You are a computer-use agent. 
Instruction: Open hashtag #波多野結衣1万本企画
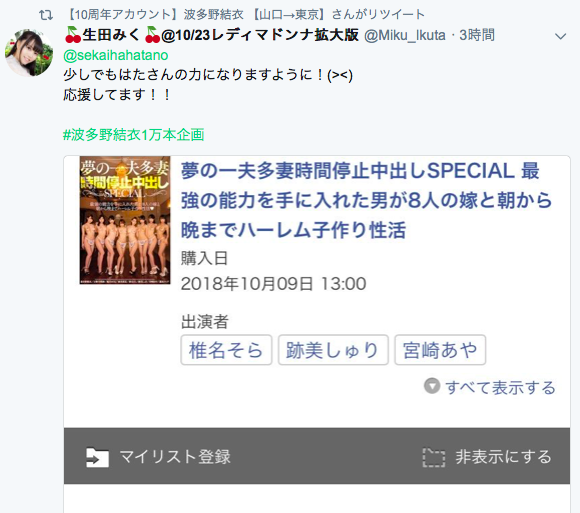click(134, 135)
